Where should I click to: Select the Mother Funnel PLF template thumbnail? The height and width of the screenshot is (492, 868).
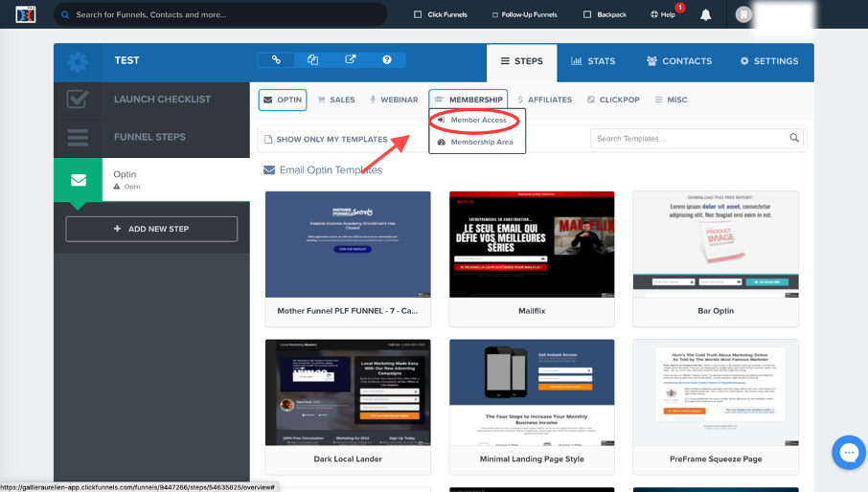point(348,244)
